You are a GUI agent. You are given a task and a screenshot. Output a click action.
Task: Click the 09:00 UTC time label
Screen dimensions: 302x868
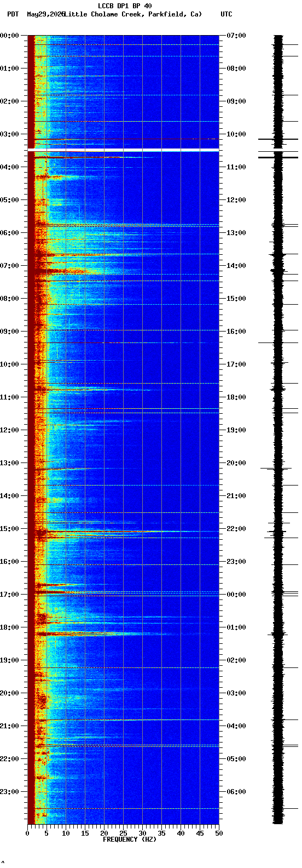(236, 101)
